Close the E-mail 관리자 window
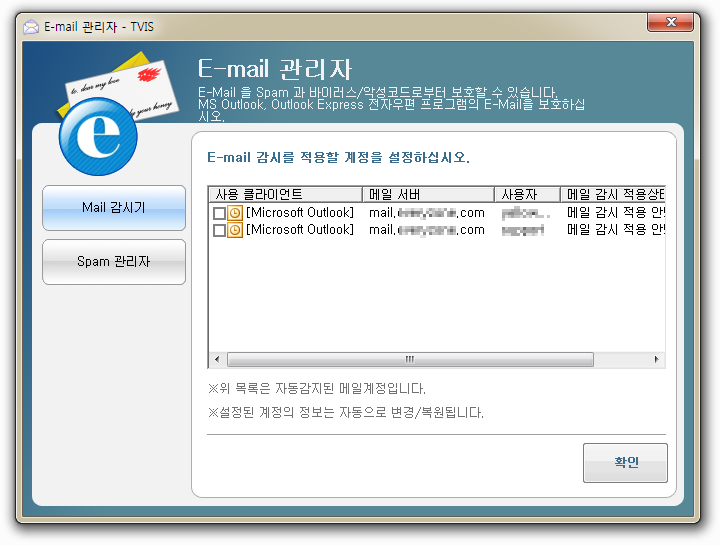Screen dimensions: 720x545 (670, 22)
